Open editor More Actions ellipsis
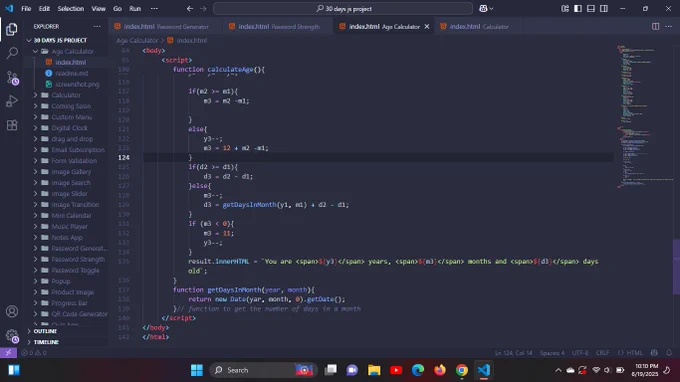Image resolution: width=680 pixels, height=382 pixels. coord(668,26)
